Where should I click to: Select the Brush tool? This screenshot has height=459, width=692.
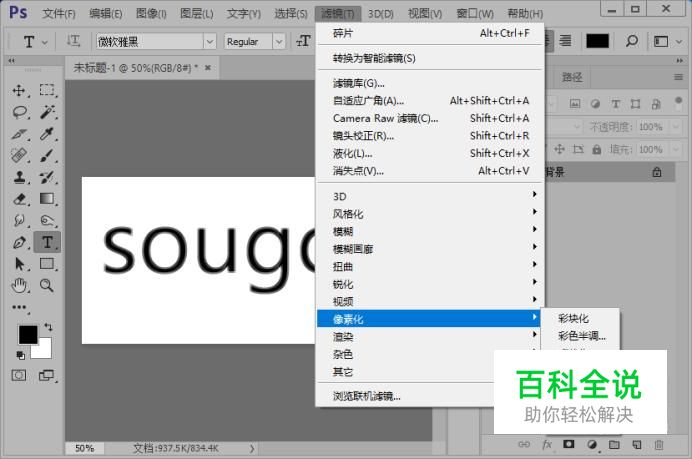[47, 155]
